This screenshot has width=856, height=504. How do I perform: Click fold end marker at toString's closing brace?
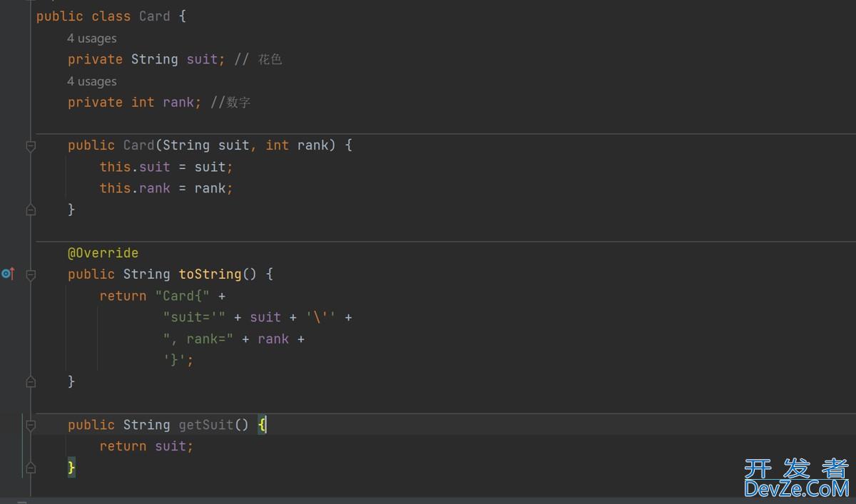point(31,382)
